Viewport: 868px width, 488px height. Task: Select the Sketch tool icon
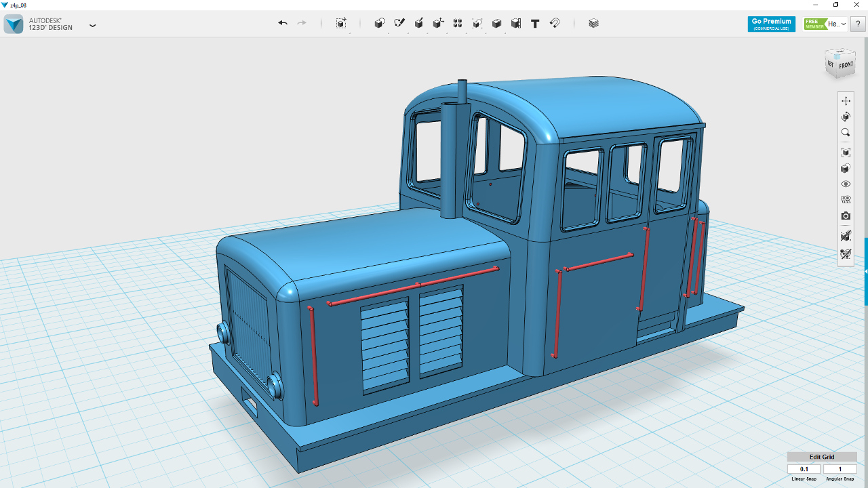pyautogui.click(x=399, y=23)
